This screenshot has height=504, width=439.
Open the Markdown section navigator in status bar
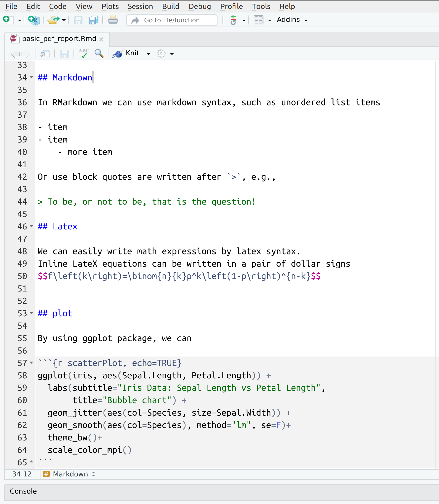[x=69, y=474]
